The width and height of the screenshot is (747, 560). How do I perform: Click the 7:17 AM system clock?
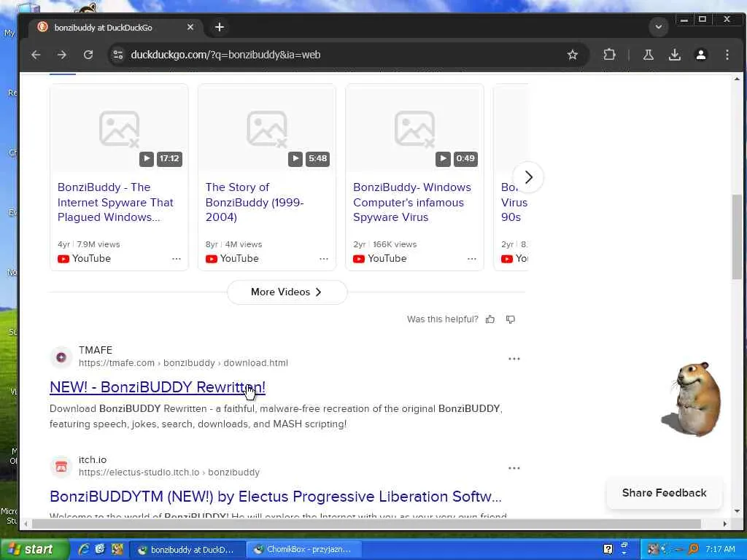(720, 549)
